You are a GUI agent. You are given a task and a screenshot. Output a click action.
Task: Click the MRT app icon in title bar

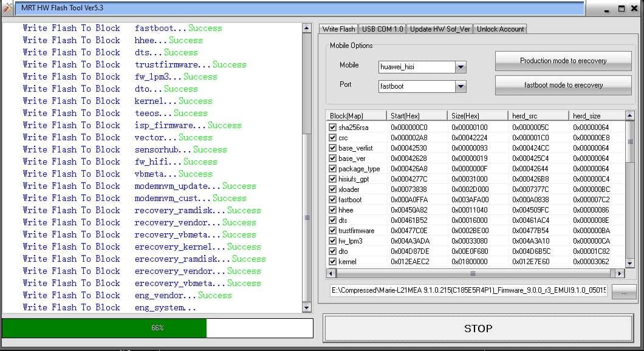(x=7, y=7)
